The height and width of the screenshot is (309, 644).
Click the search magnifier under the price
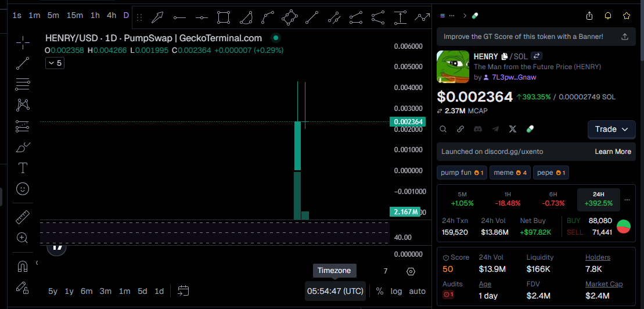(443, 129)
